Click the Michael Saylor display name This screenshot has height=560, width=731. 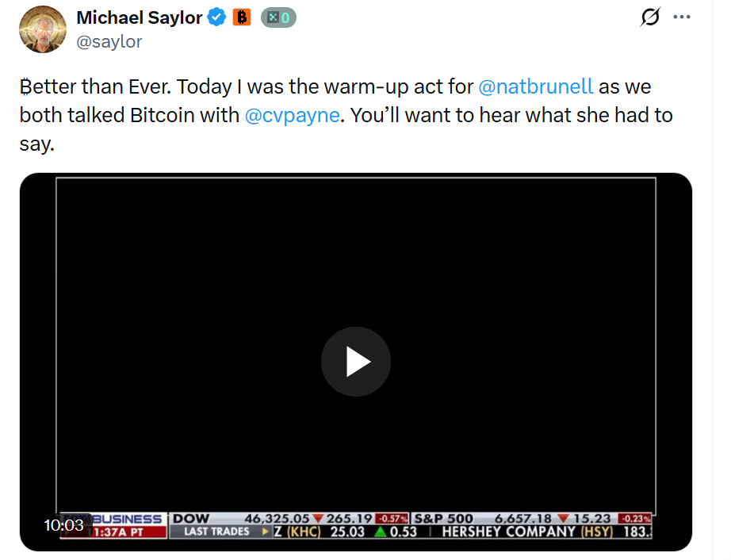[139, 17]
